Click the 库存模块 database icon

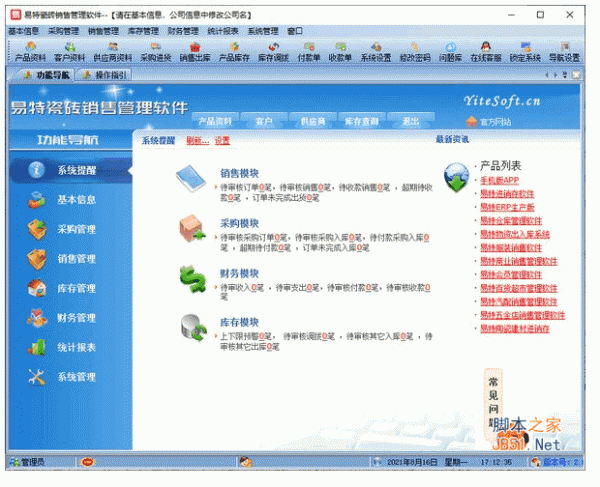click(x=193, y=328)
